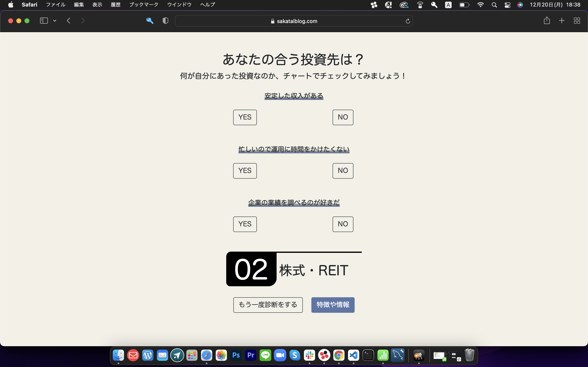
Task: Click the もう一度診断をする button
Action: pyautogui.click(x=268, y=305)
